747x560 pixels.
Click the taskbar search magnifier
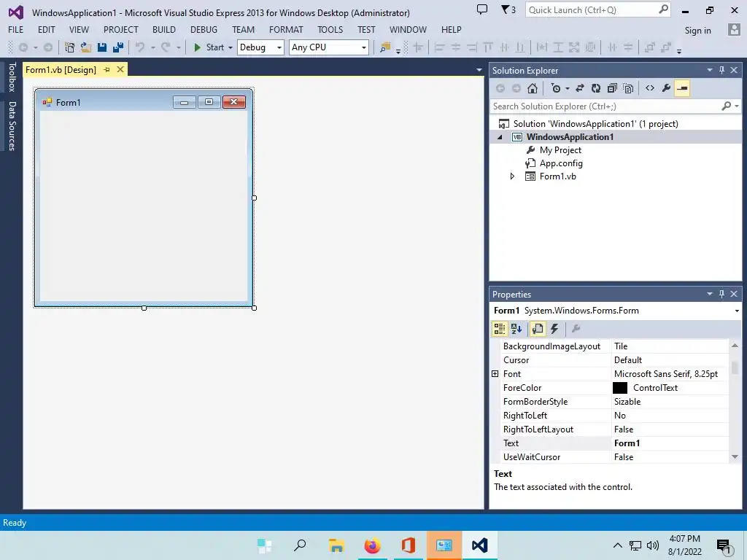[x=300, y=545]
